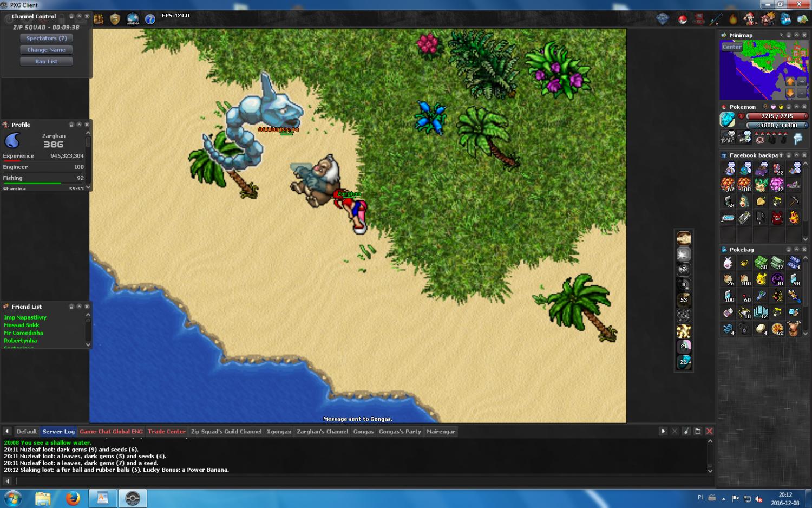Zoom in minimap with plus button
This screenshot has width=812, height=508.
tap(802, 81)
